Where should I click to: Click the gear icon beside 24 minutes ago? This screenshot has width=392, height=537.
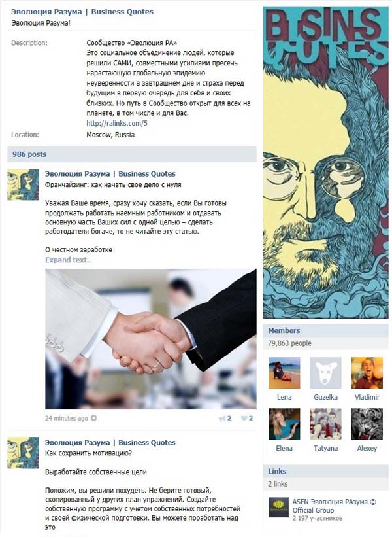point(93,418)
